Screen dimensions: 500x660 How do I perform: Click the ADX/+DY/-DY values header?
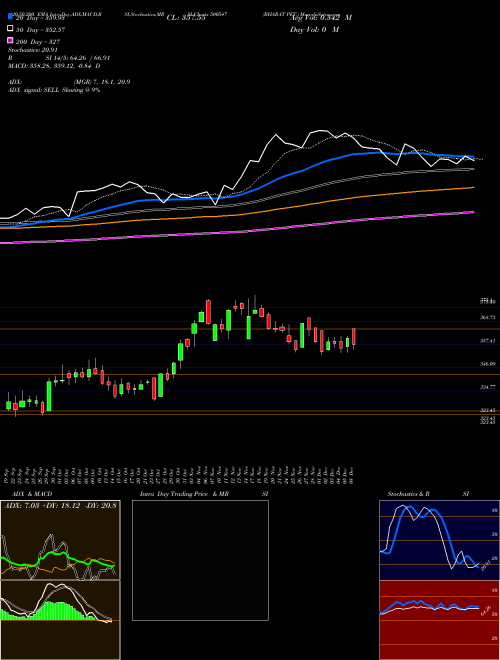point(60,505)
